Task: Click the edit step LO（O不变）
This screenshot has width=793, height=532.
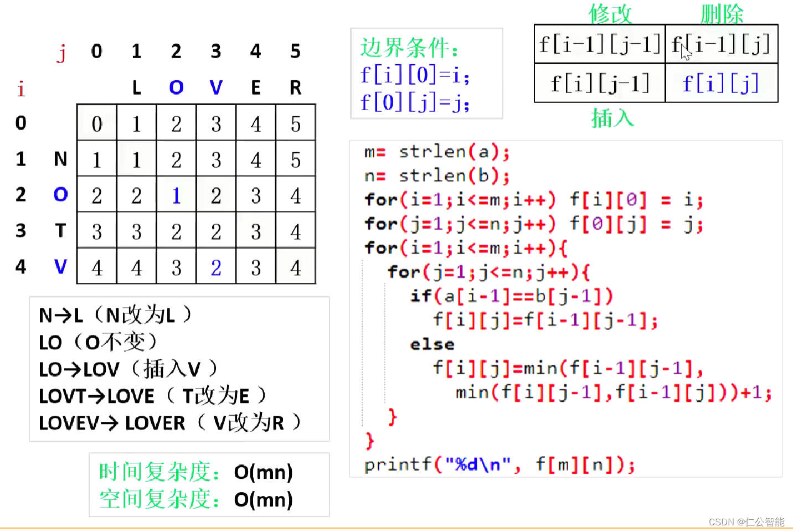Action: click(98, 342)
